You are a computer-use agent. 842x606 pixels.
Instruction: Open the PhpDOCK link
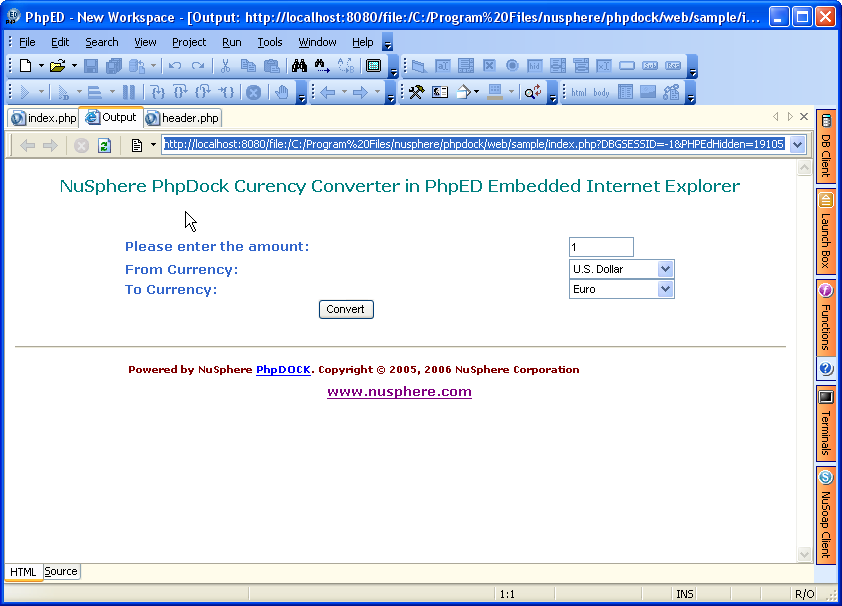[283, 369]
